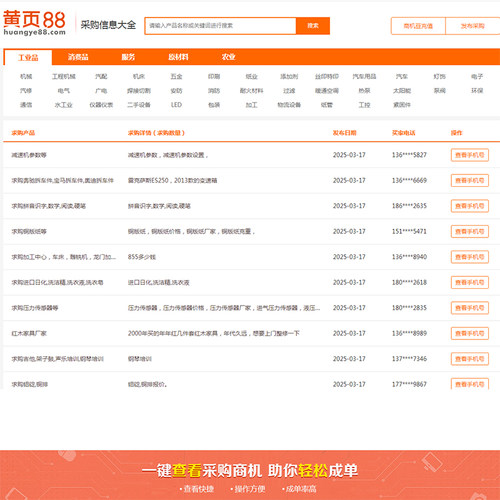The image size is (500, 500).
Task: Open the 减速机参数等 purchase listing
Action: click(x=29, y=155)
